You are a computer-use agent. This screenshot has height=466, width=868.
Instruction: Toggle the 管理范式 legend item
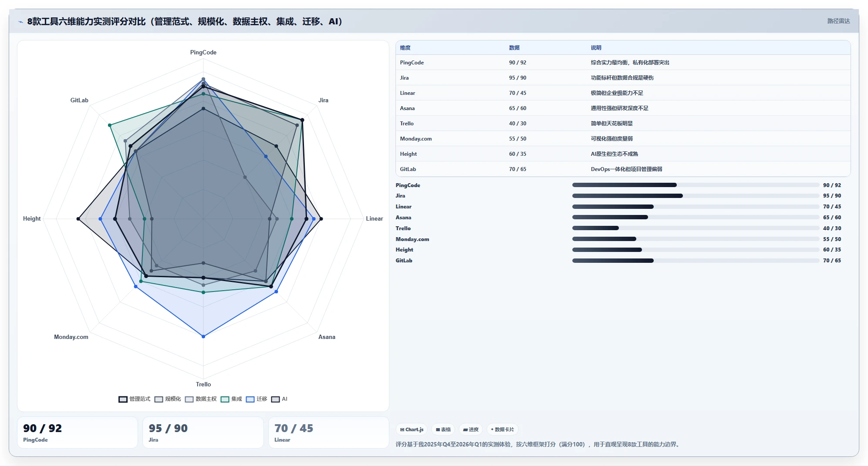click(135, 399)
